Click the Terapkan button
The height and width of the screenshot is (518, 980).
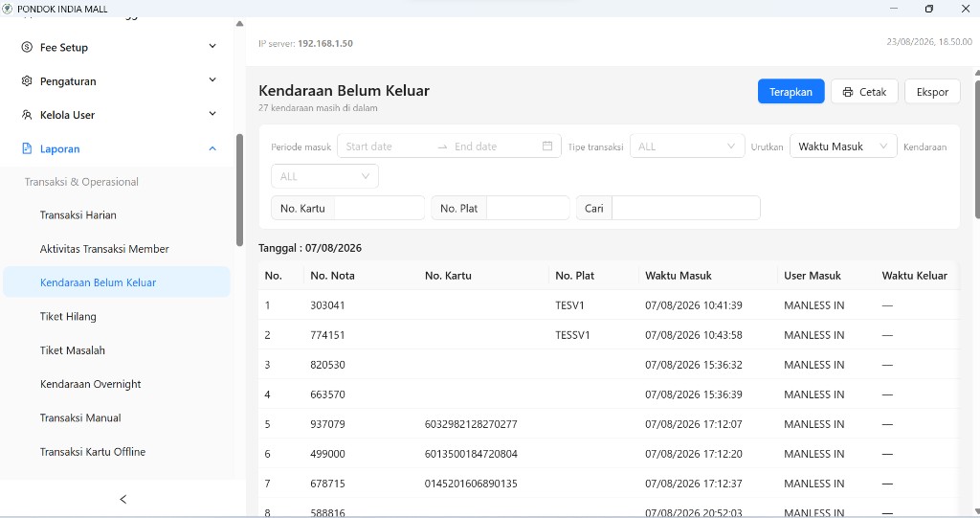[x=791, y=91]
